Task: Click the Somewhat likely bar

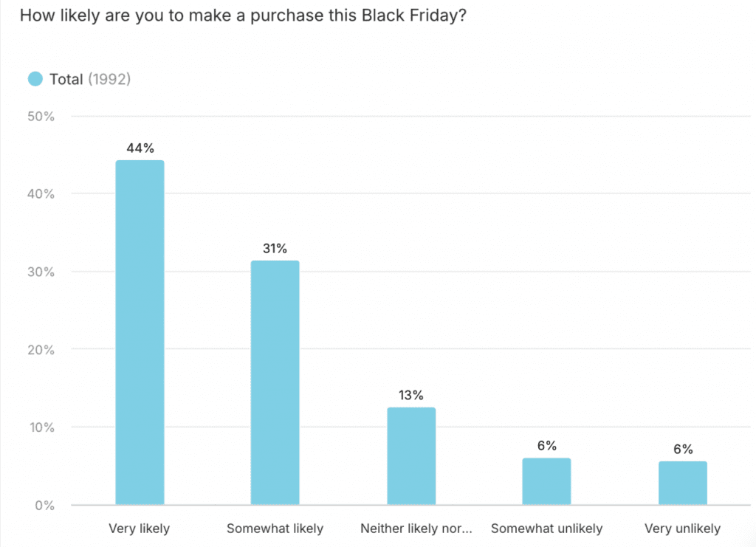Action: 275,382
